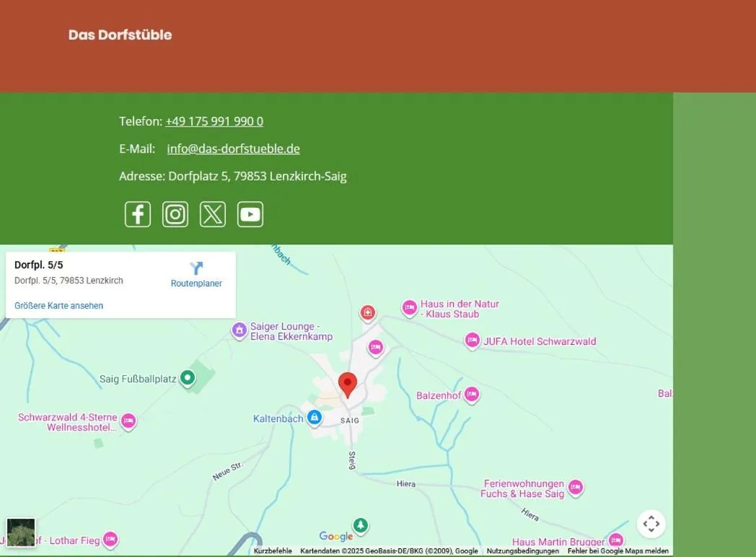756x557 pixels.
Task: Click the red location pin on map
Action: (348, 385)
